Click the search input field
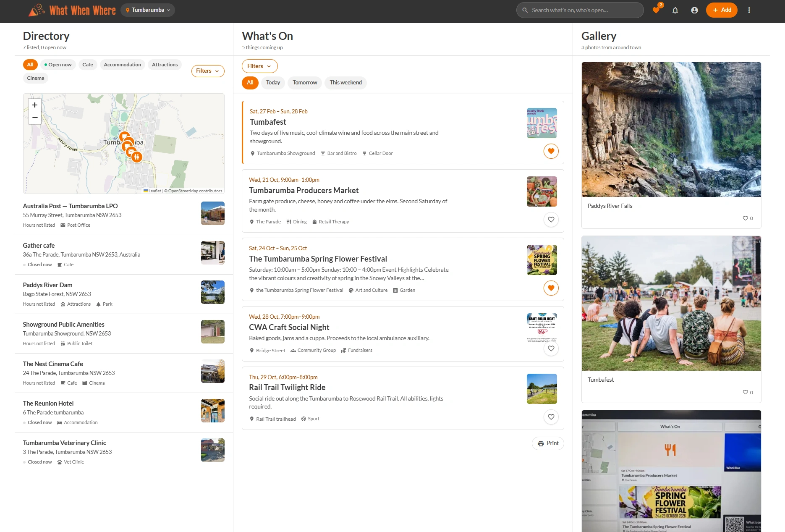The width and height of the screenshot is (785, 532). (x=580, y=10)
